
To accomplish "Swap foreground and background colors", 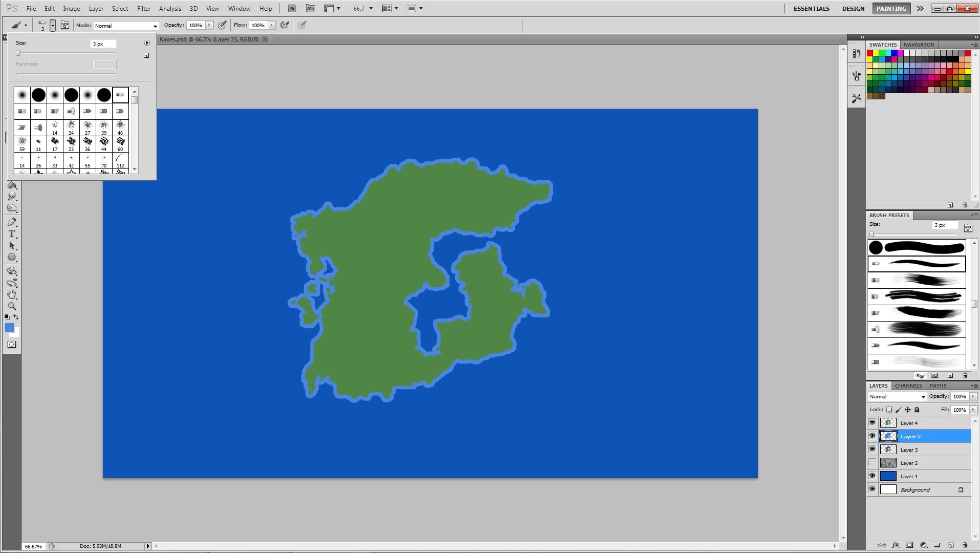I will tap(16, 317).
